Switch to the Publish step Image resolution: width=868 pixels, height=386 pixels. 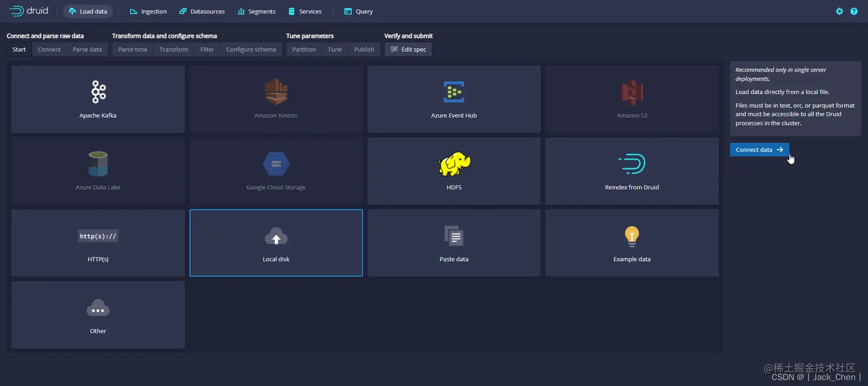click(x=364, y=49)
